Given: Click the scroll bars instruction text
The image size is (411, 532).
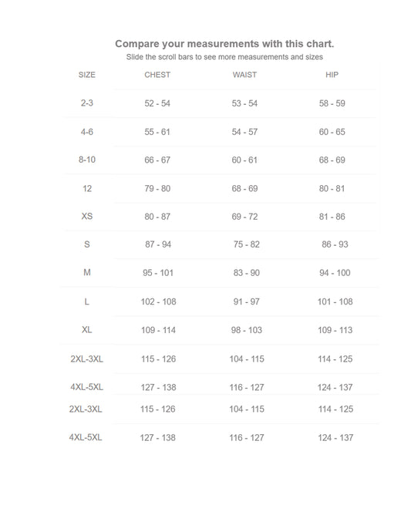Looking at the screenshot, I should 224,57.
